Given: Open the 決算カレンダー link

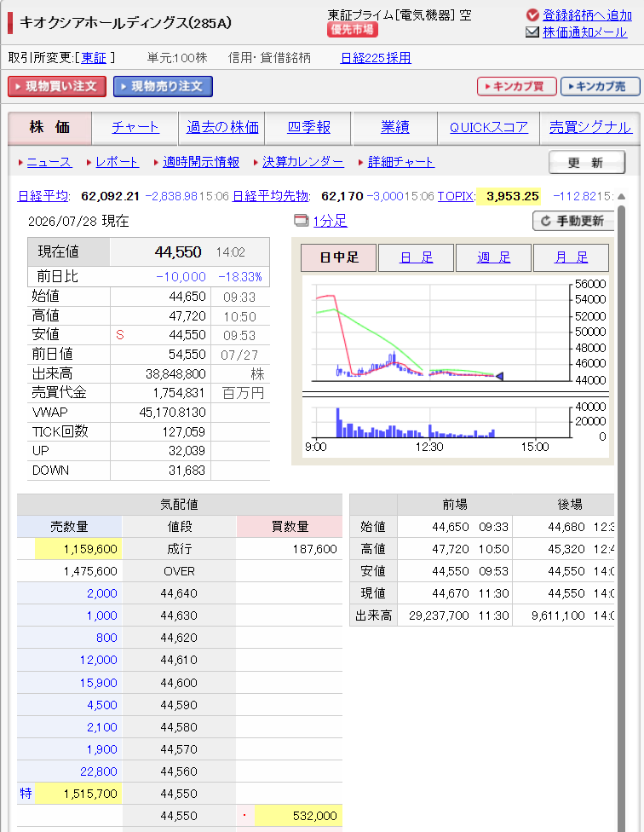Looking at the screenshot, I should pos(303,162).
